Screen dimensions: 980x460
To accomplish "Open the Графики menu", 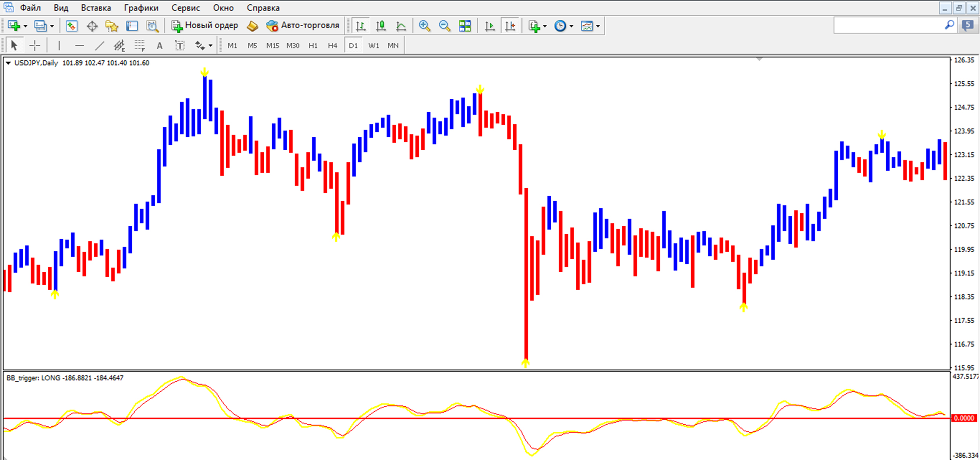I will click(141, 8).
